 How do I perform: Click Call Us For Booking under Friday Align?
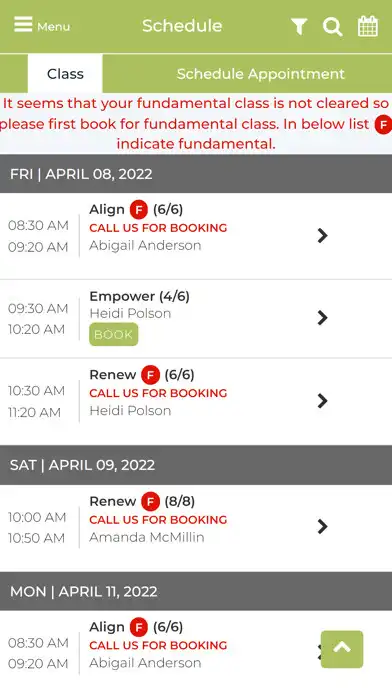(158, 228)
